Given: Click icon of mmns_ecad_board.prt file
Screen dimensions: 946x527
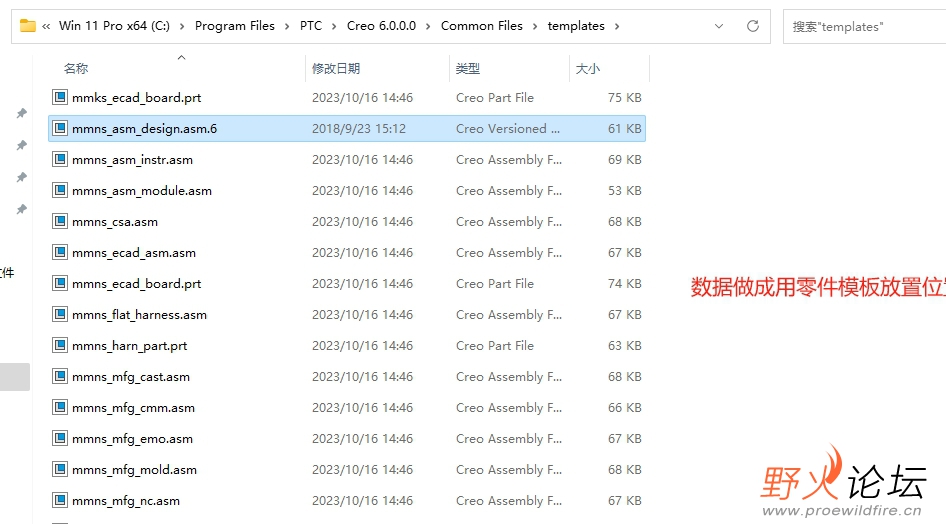Looking at the screenshot, I should pos(60,283).
